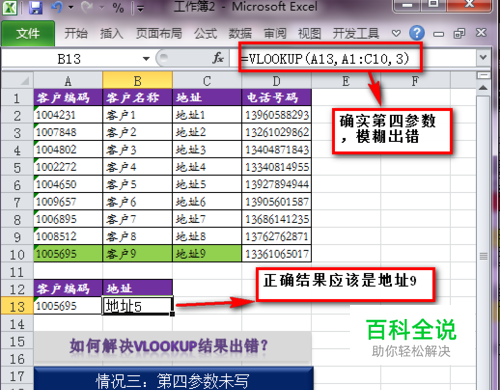The height and width of the screenshot is (390, 500).
Task: Click cell containing 客户6
Action: pyautogui.click(x=137, y=202)
